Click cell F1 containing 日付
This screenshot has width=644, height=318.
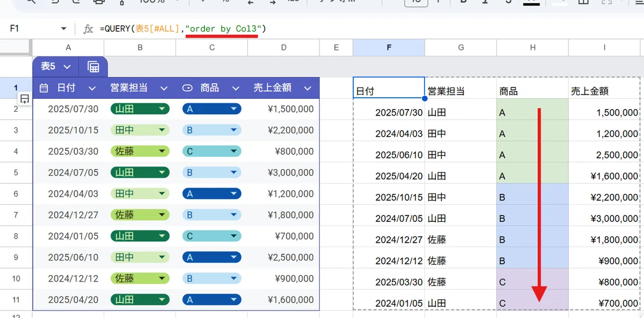coord(389,88)
